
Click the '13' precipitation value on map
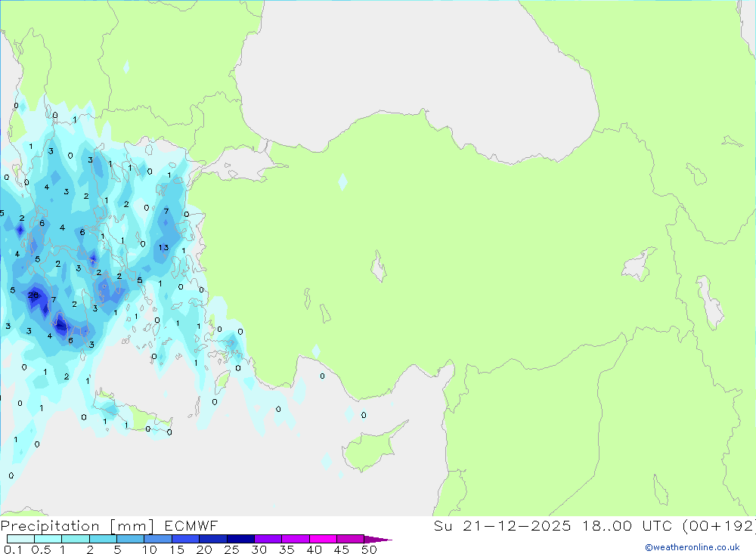(164, 247)
